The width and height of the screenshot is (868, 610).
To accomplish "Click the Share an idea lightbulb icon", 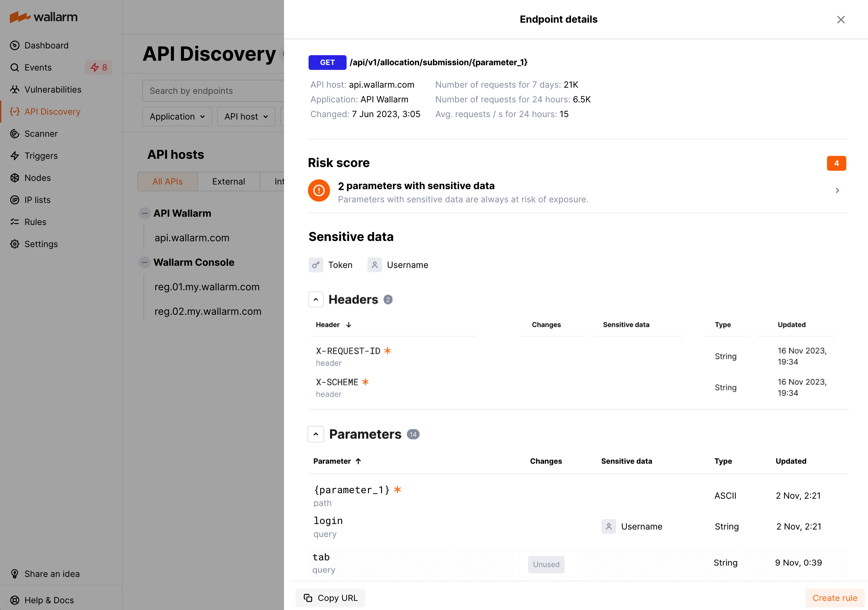I will point(15,574).
